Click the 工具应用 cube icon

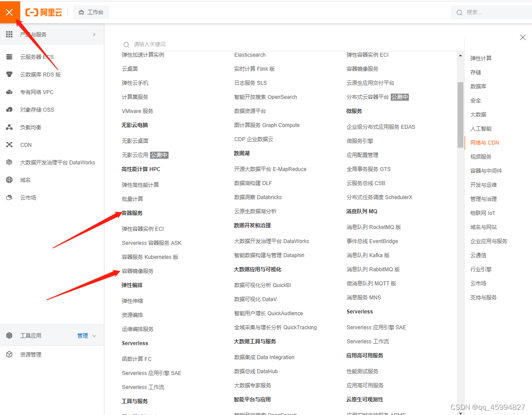pos(9,335)
